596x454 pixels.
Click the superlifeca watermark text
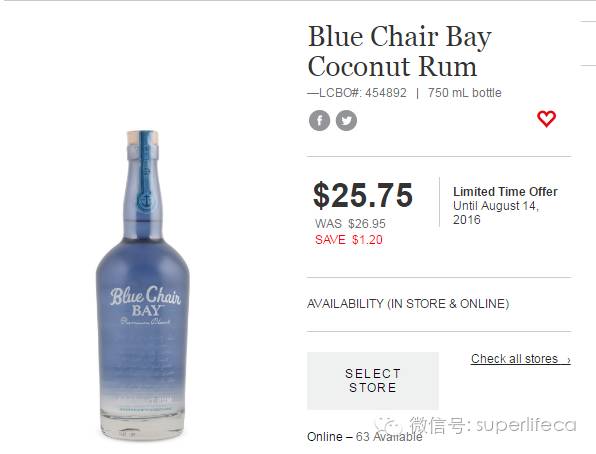click(x=526, y=425)
